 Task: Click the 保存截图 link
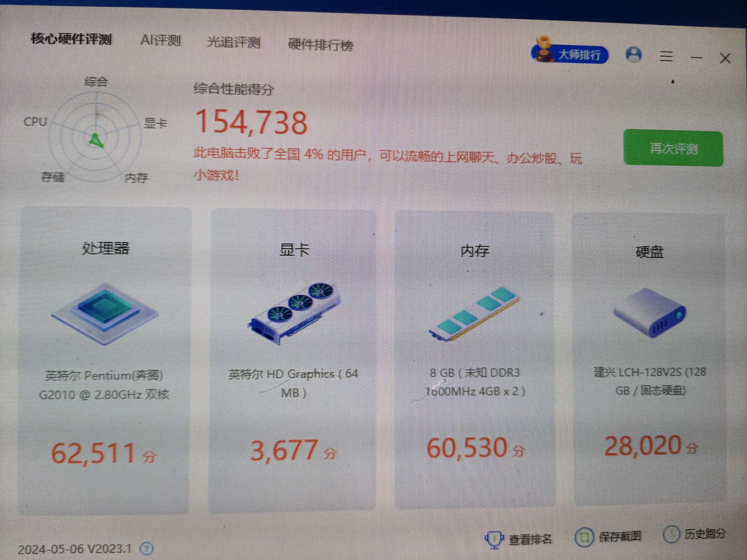click(x=619, y=537)
